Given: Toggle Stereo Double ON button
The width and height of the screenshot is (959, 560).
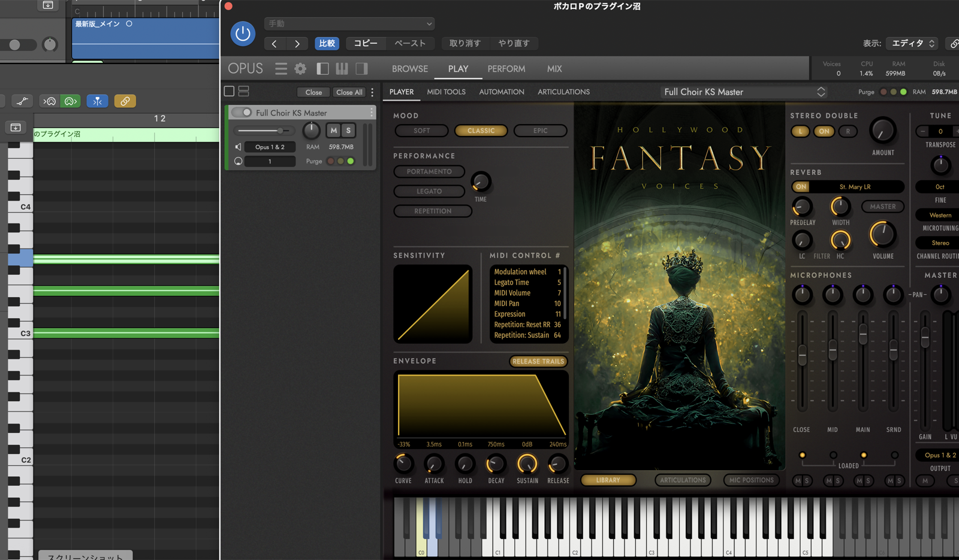Looking at the screenshot, I should pyautogui.click(x=824, y=131).
